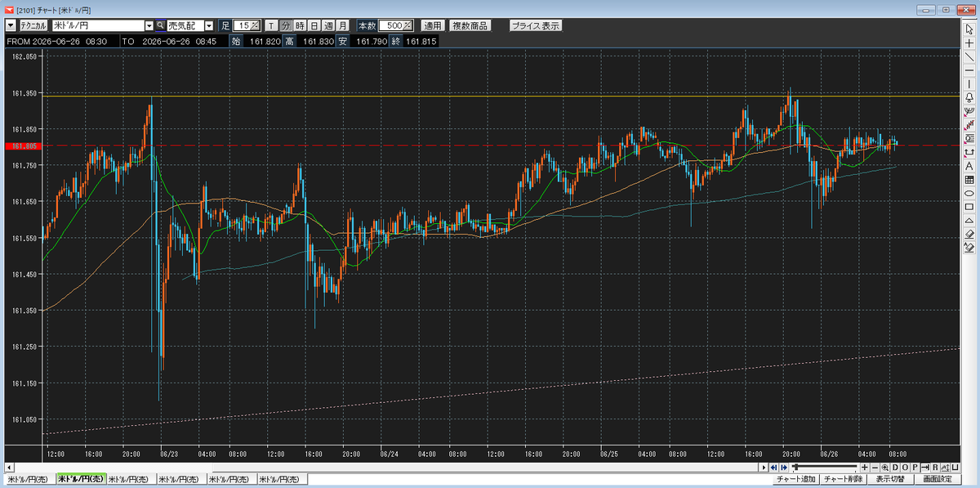The height and width of the screenshot is (488, 980).
Task: Select the highlighted green 米ドル/円(売) tab
Action: 81,478
